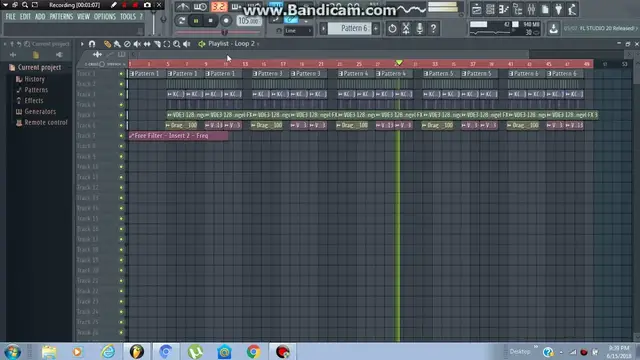Open the Playlist options menu arrow

(82, 44)
